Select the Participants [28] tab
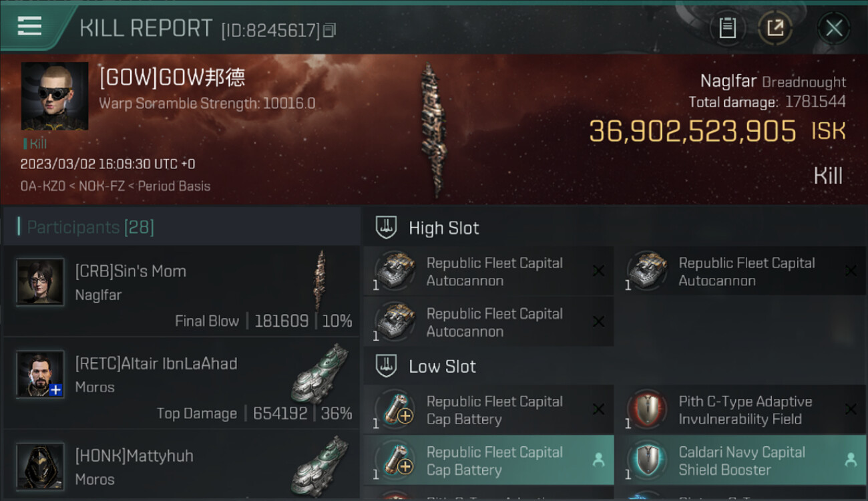The height and width of the screenshot is (501, 868). point(90,227)
